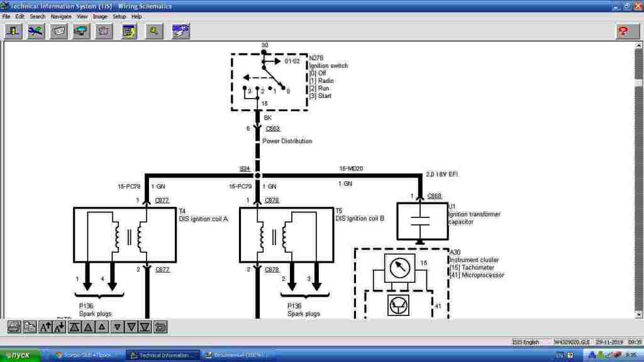644x362 pixels.
Task: Click the vertical scrollbar down arrow
Action: tap(638, 315)
